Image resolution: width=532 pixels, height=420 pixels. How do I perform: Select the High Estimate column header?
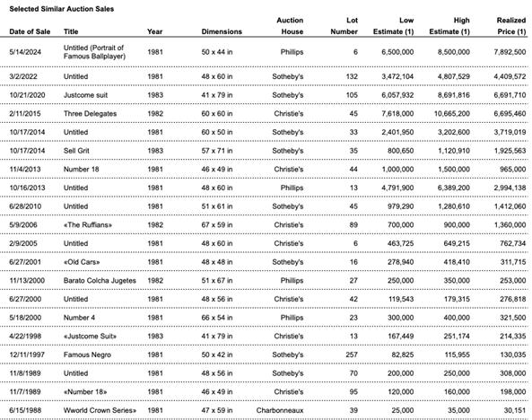(449, 26)
